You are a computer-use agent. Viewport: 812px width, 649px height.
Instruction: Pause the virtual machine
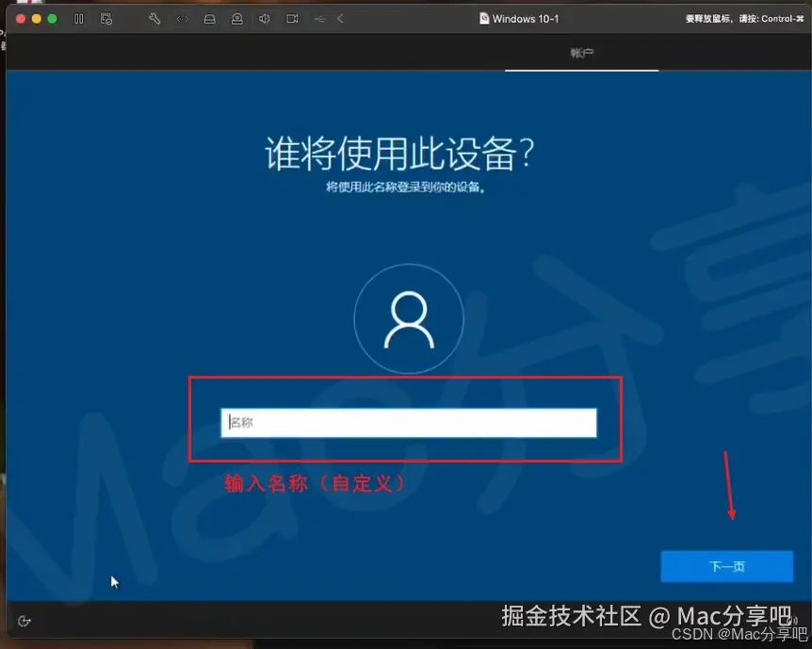pos(78,18)
